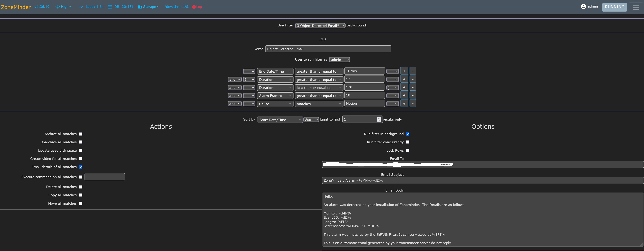644x251 pixels.
Task: Click the RUNNING status button
Action: tap(614, 7)
